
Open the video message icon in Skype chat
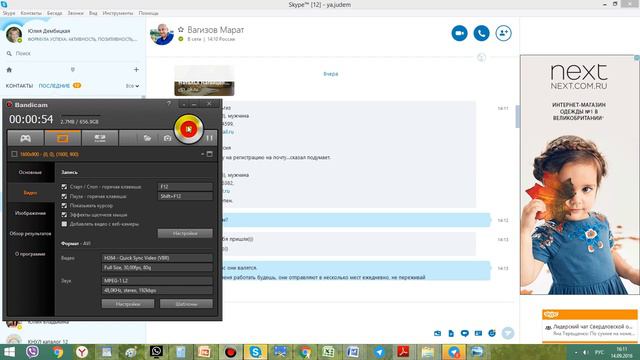[464, 333]
